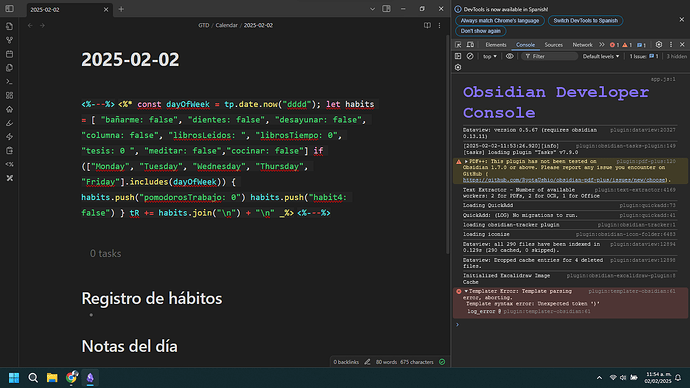Toggle editing mode pencil in status bar

point(367,362)
